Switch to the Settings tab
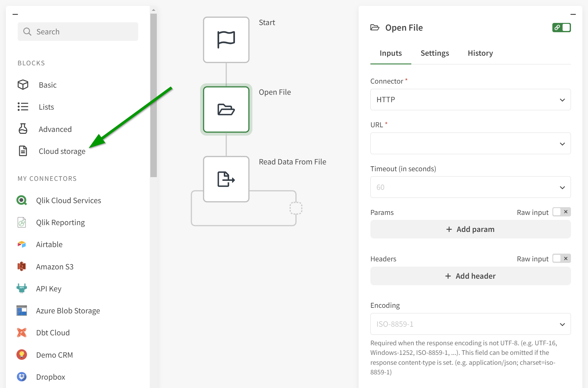The image size is (588, 388). 435,53
